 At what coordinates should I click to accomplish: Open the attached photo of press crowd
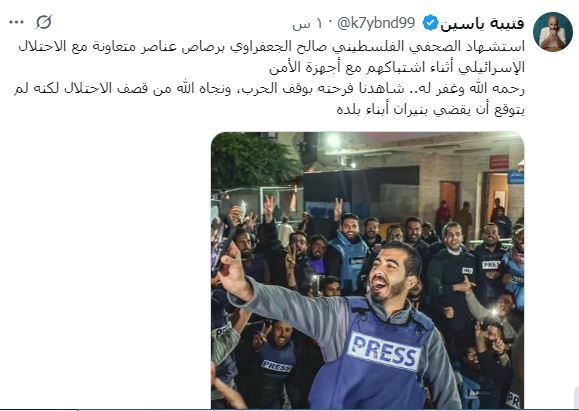(367, 270)
